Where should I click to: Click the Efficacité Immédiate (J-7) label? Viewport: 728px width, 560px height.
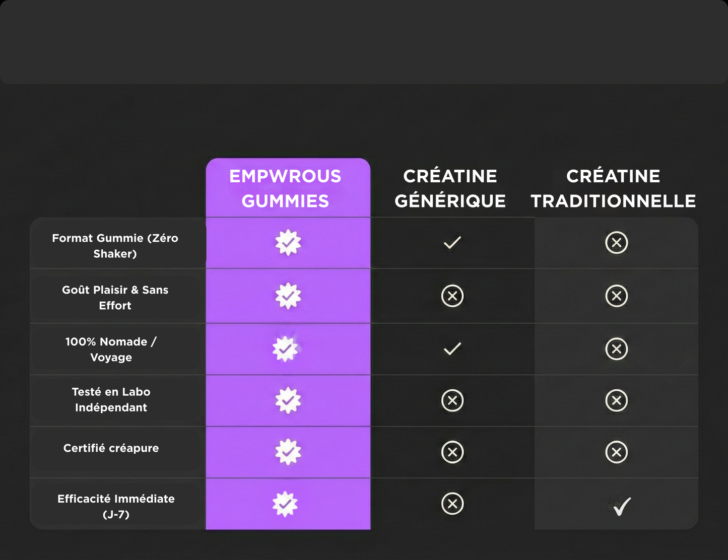click(x=116, y=506)
